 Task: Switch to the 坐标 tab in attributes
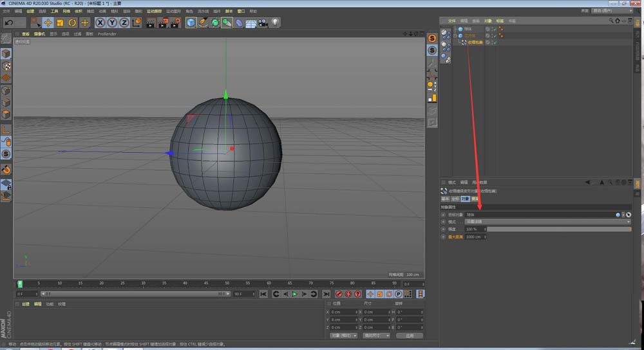click(x=454, y=199)
